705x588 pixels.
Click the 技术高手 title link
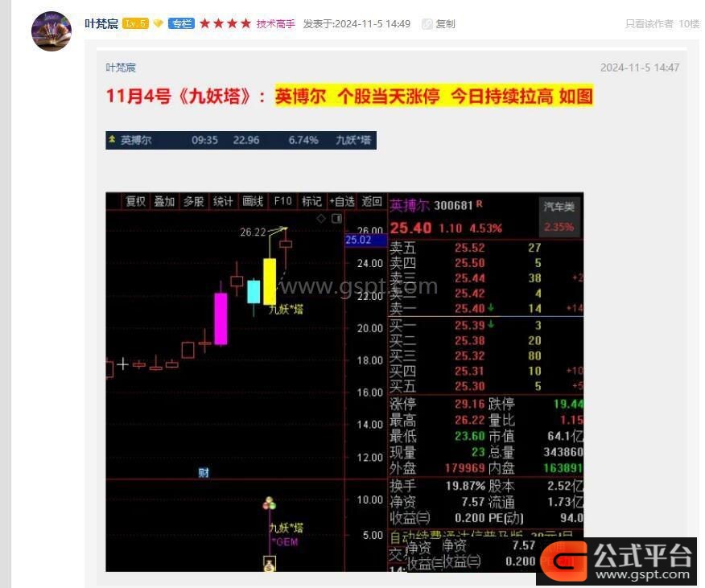pyautogui.click(x=275, y=24)
